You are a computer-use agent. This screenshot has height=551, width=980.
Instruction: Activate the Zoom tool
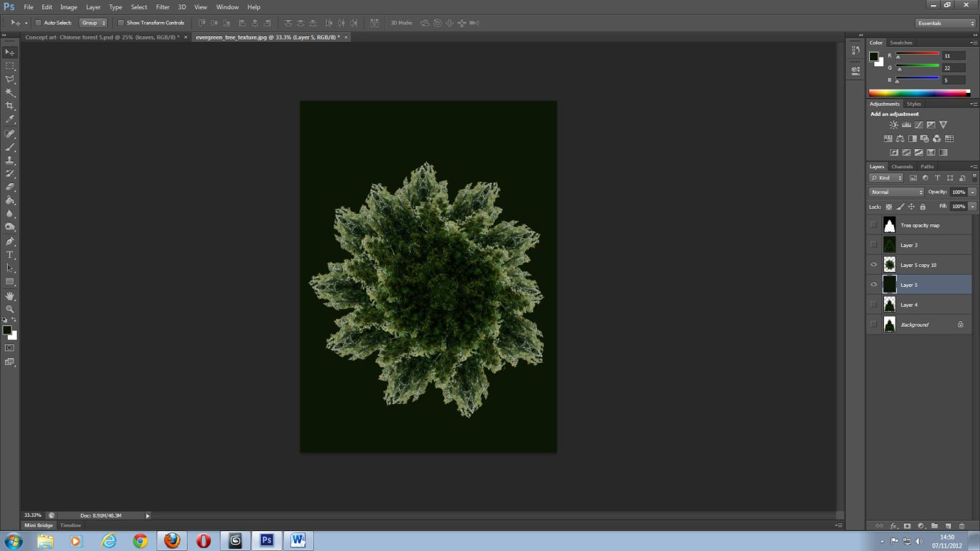(x=10, y=308)
